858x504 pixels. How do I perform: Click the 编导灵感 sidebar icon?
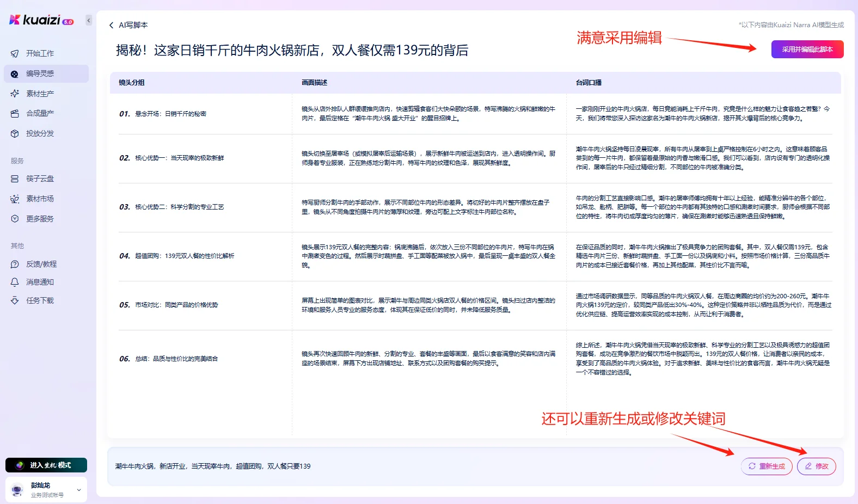15,73
